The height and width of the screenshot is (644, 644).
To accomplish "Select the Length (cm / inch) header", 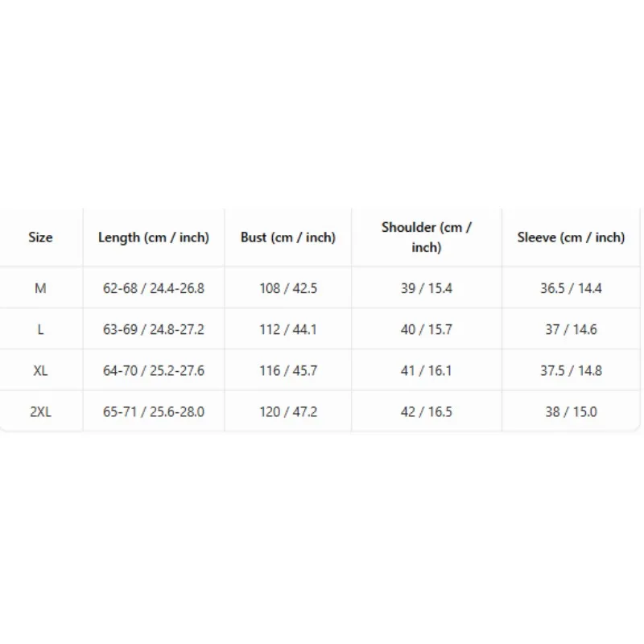I will [154, 237].
